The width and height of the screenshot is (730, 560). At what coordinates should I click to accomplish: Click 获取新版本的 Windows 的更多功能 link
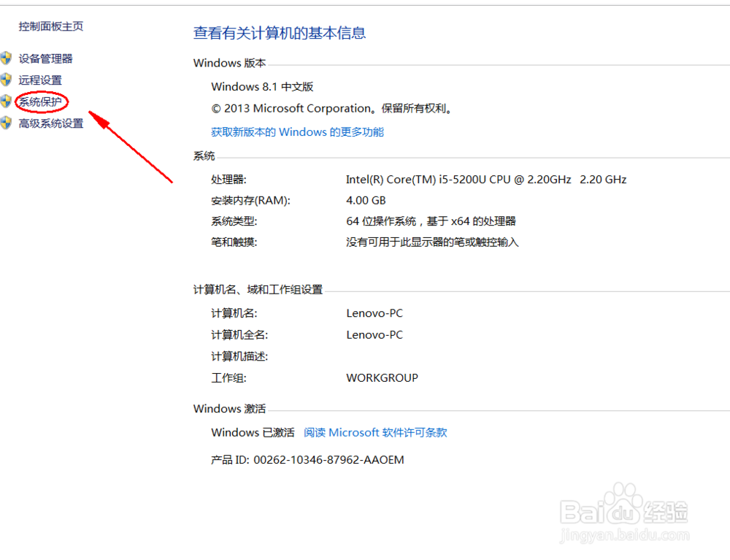click(x=297, y=131)
